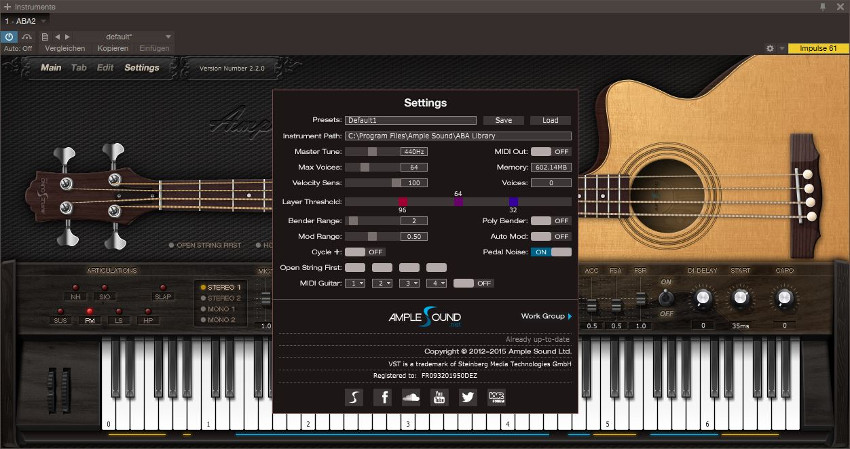This screenshot has height=449, width=850.
Task: Click the Impulse 61 controller button
Action: click(818, 48)
